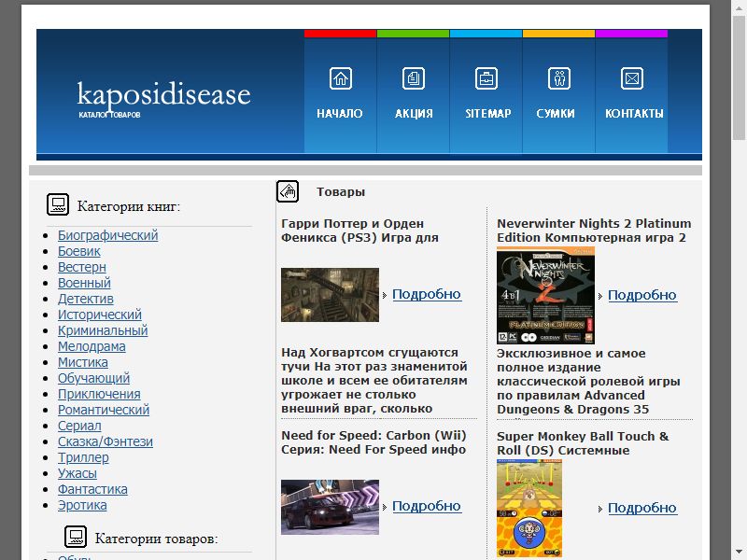Click the Товары section heading

[341, 192]
